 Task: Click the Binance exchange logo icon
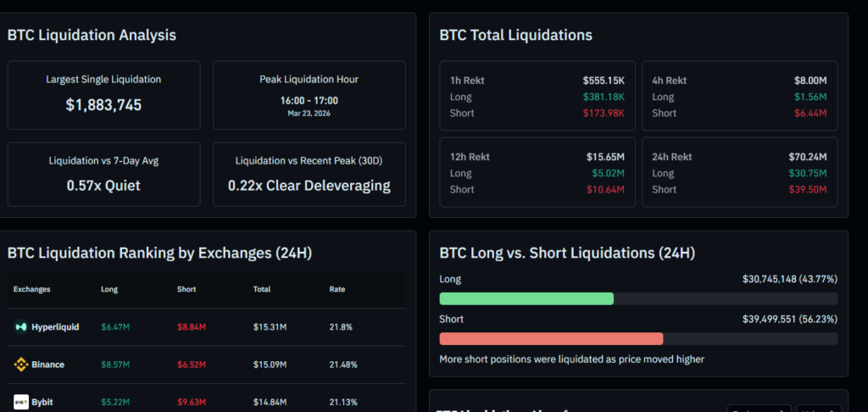point(21,365)
